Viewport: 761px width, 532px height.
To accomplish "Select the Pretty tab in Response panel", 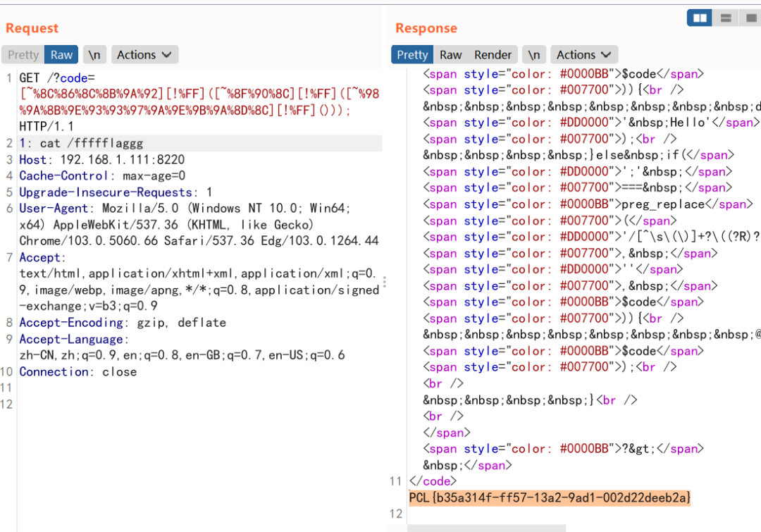I will 412,55.
